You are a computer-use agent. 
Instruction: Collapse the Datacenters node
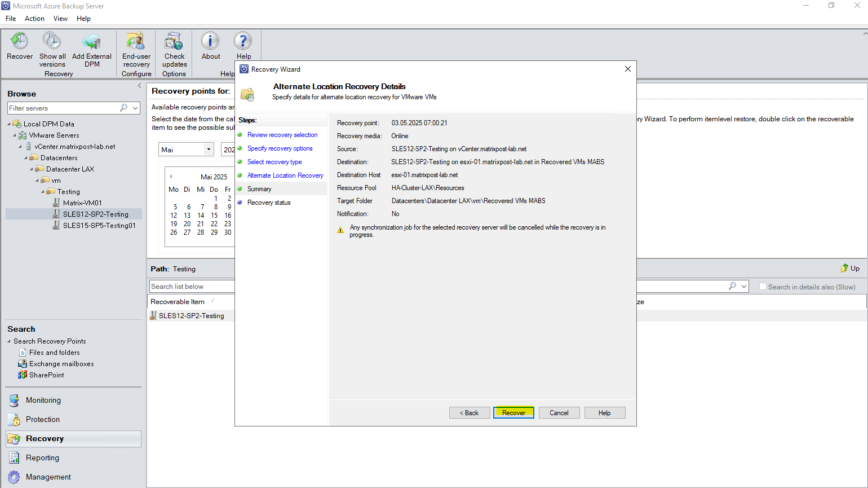tap(26, 158)
